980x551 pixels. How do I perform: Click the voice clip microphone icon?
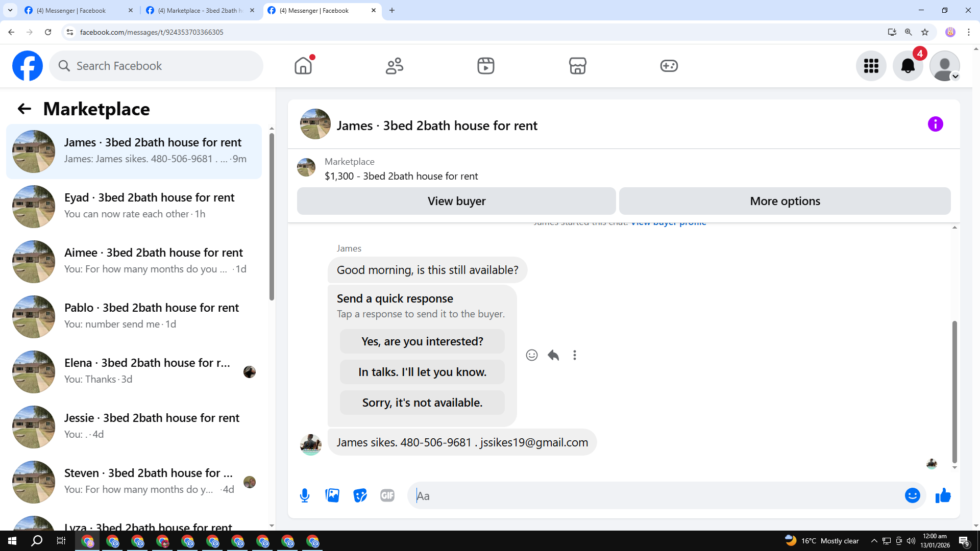305,495
